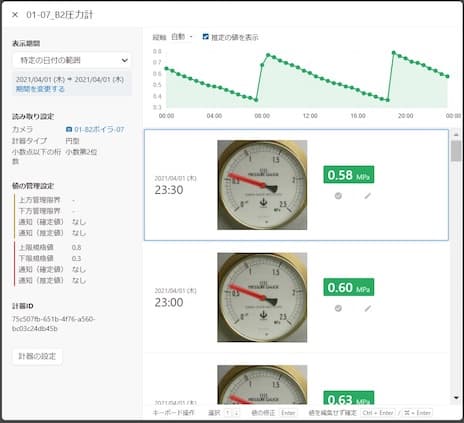Image resolution: width=464 pixels, height=423 pixels.
Task: Click the chart peak point near 08:00
Action: [268, 55]
